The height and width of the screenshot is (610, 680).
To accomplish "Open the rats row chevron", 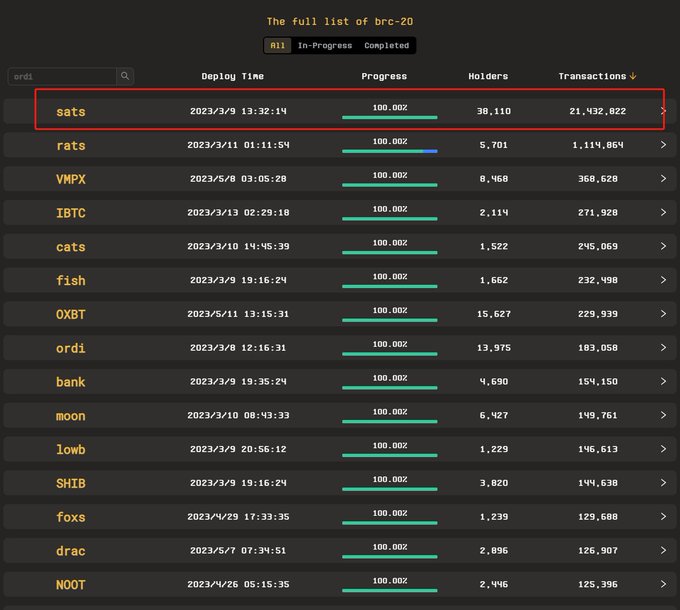I will tap(663, 145).
